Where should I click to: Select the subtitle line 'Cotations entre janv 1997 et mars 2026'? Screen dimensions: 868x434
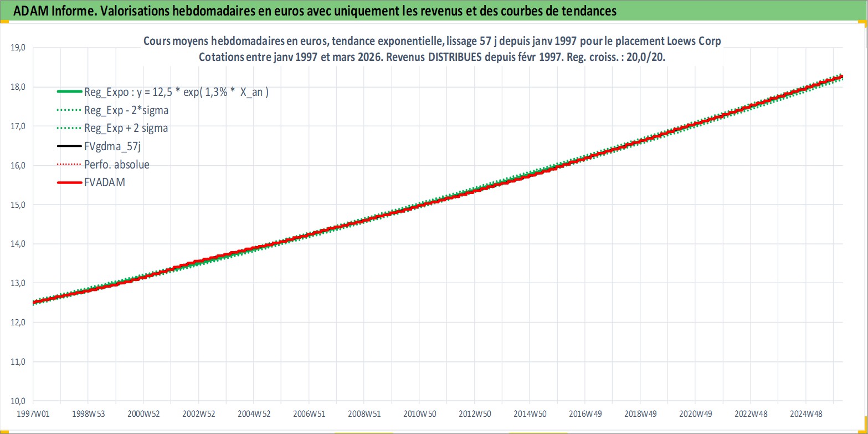[432, 57]
